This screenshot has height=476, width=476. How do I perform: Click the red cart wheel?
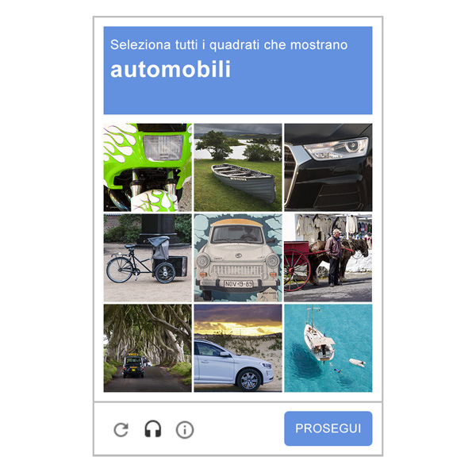coord(297,270)
